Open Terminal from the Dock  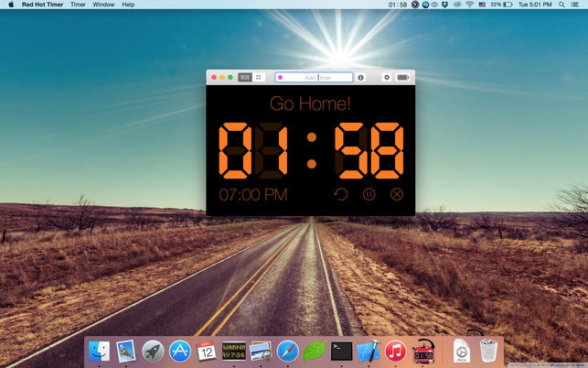[x=342, y=352]
